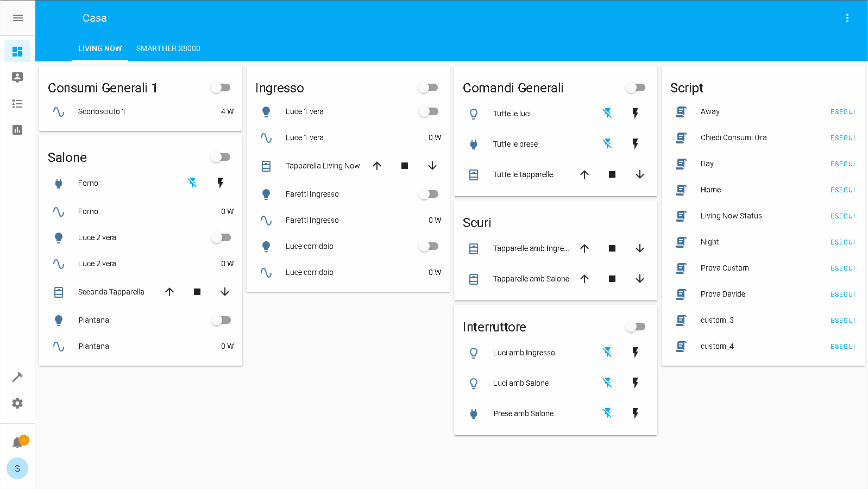Viewport: 868px width, 489px height.
Task: Run the Prova Custom script
Action: pyautogui.click(x=842, y=268)
